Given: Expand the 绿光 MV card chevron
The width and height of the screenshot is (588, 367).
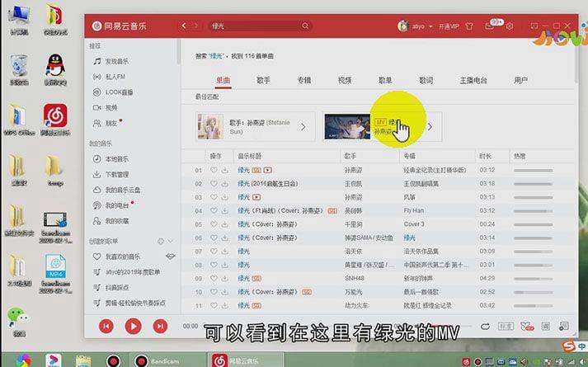Looking at the screenshot, I should (430, 127).
